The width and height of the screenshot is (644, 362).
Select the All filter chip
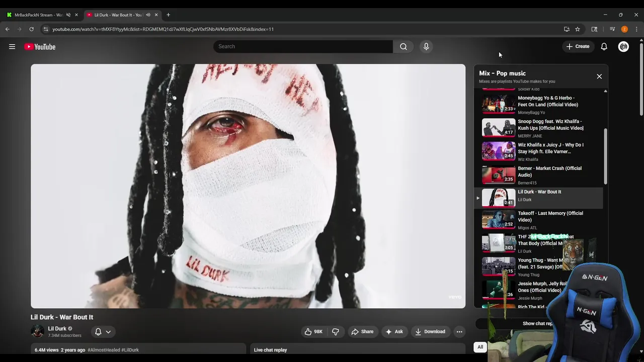480,347
